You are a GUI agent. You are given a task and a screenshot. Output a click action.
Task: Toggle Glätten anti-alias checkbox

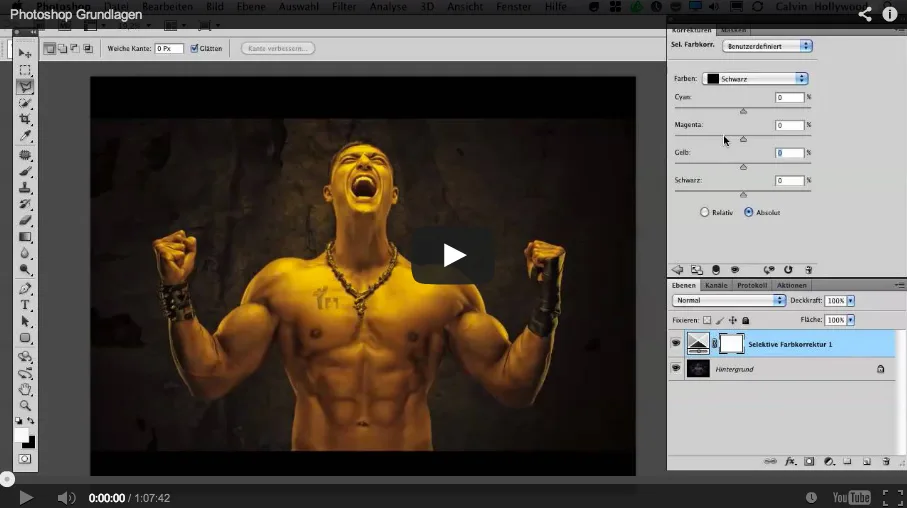coord(194,49)
